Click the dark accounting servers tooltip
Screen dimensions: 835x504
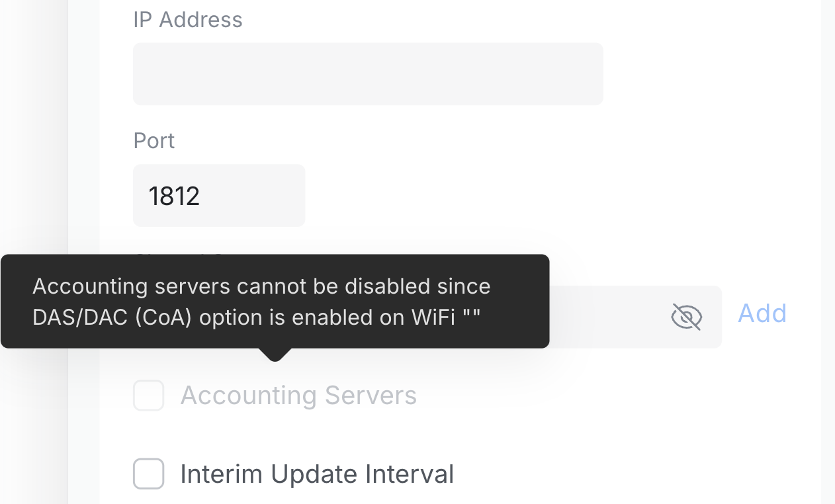275,301
